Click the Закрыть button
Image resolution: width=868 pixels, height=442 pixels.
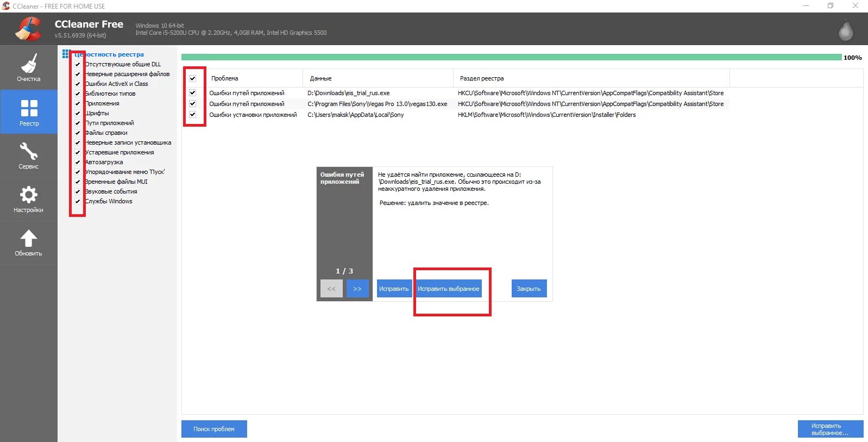point(529,289)
